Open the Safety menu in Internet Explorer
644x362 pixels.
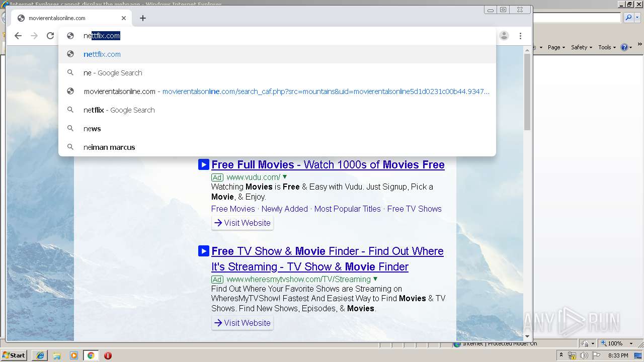point(582,47)
